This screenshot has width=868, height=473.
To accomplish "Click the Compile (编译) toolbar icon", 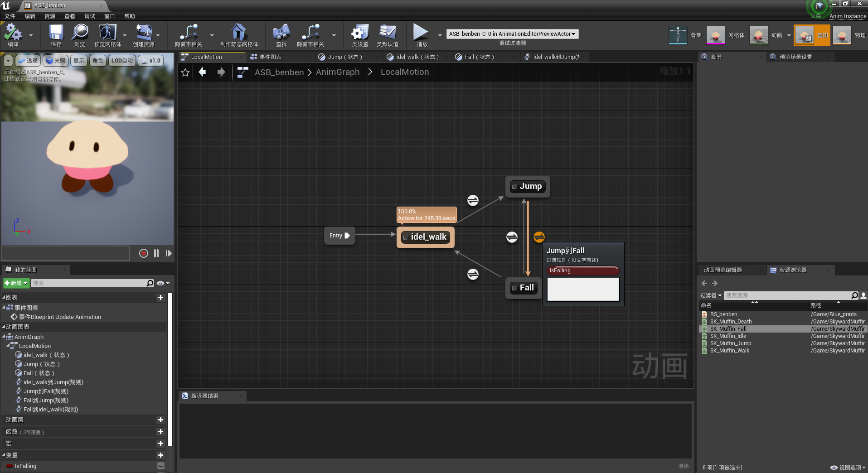I will tap(13, 34).
